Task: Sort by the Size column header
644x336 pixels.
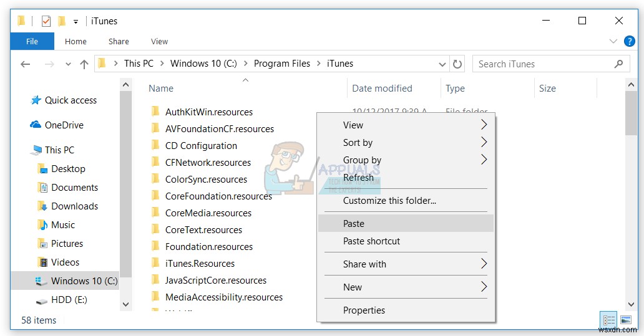Action: [547, 88]
